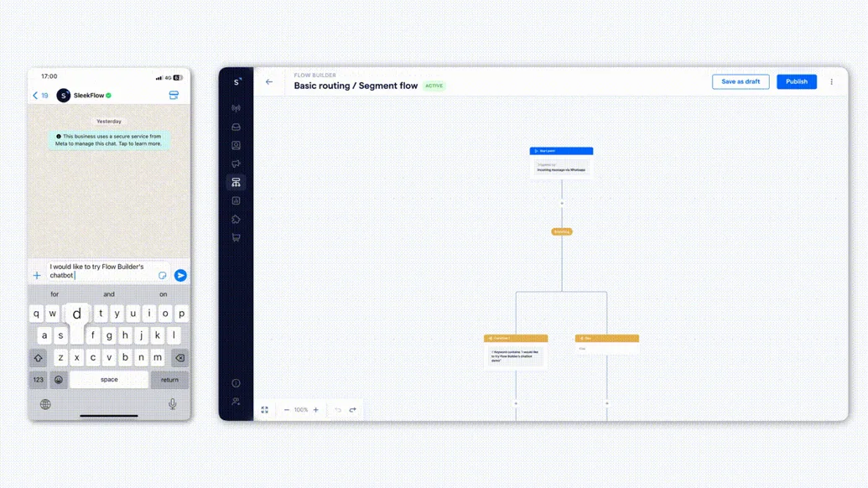Screen dimensions: 868x488
Task: Open the Analytics chart sidebar icon
Action: coord(236,201)
